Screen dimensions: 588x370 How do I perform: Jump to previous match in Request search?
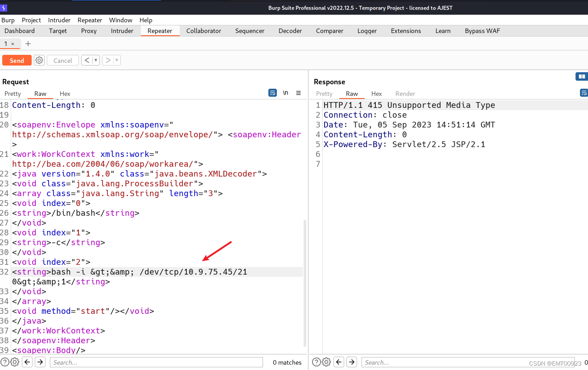pos(27,362)
